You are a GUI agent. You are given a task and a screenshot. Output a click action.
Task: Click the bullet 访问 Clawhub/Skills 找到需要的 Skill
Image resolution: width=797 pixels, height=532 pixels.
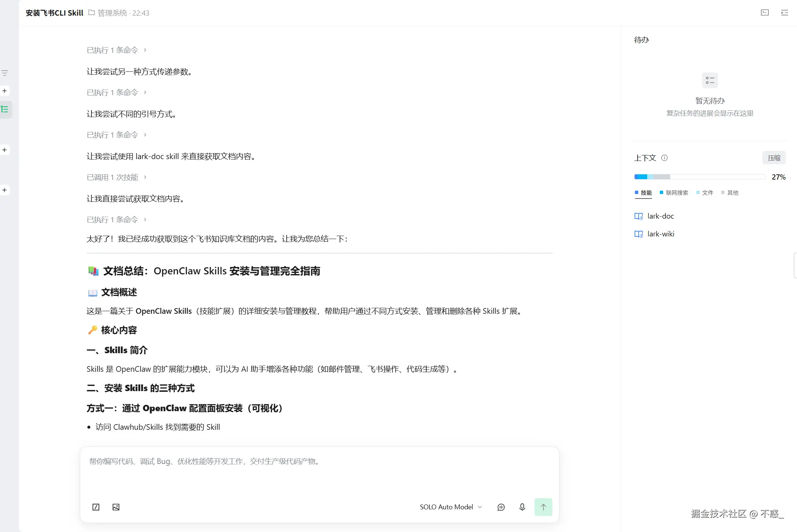(x=158, y=427)
